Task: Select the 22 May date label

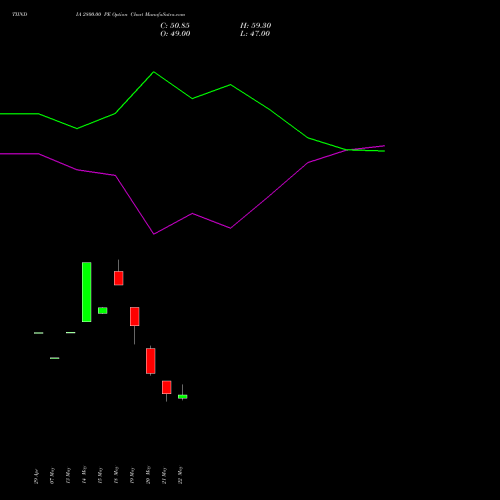Action: tap(180, 475)
